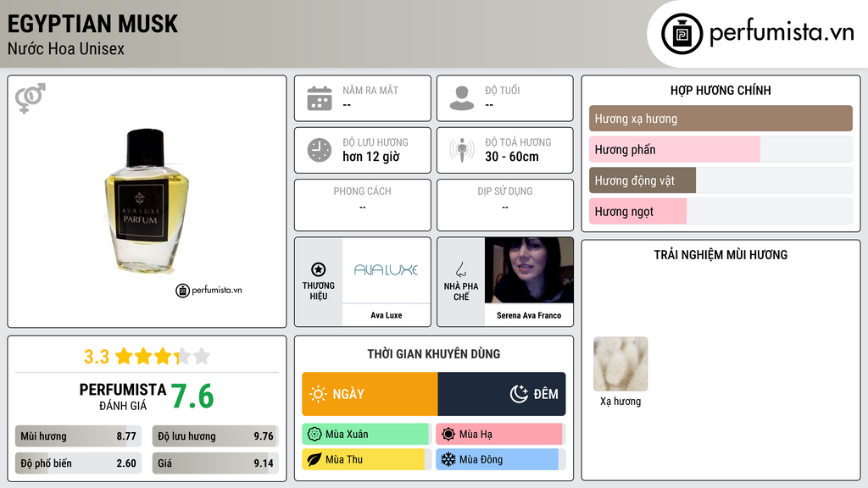Click the Xạ hương note caption
This screenshot has height=488, width=868.
tap(620, 402)
